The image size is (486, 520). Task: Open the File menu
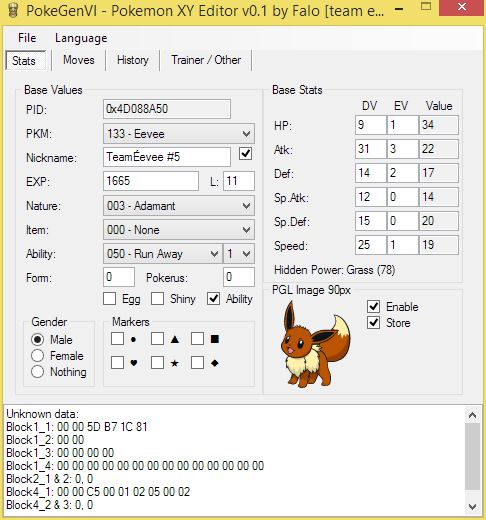(27, 38)
